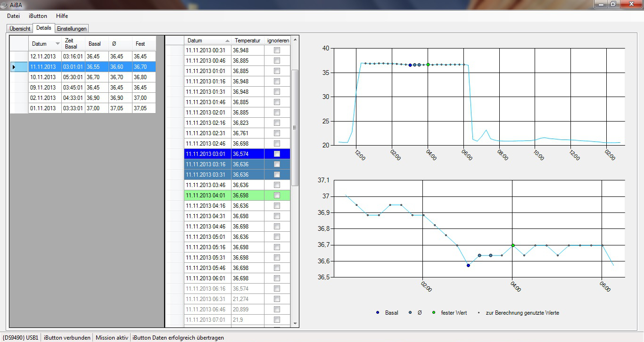Screen dimensions: 644x342
Task: Click status iButton Daten erfolgreich übertragen
Action: (178, 338)
